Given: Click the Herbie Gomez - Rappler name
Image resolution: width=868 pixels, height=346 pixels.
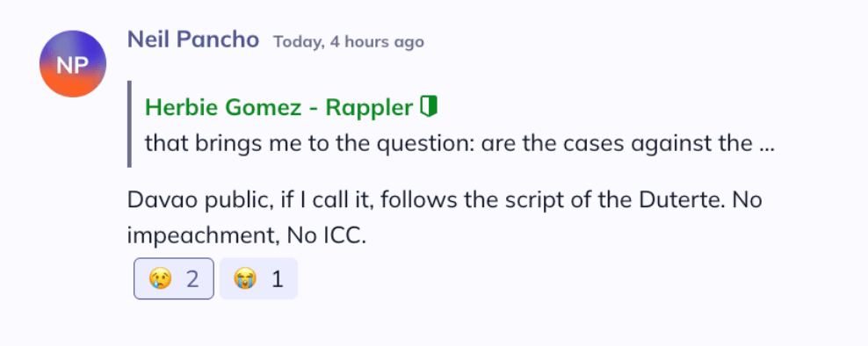Looking at the screenshot, I should coord(279,108).
